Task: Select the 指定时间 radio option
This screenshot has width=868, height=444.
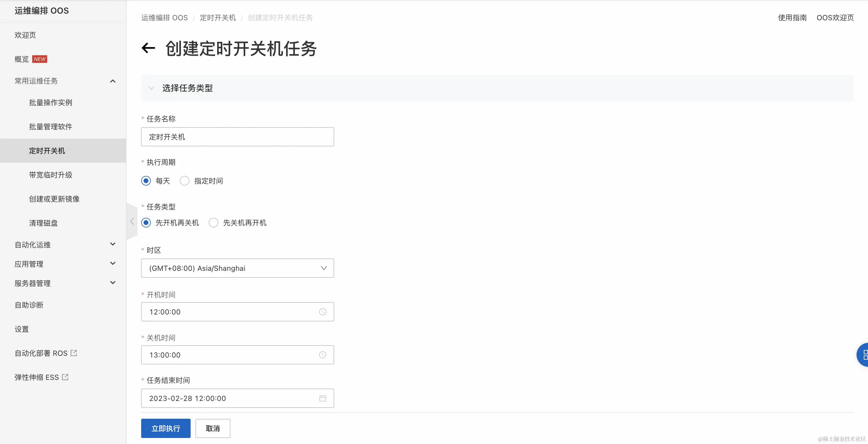Action: pyautogui.click(x=185, y=181)
